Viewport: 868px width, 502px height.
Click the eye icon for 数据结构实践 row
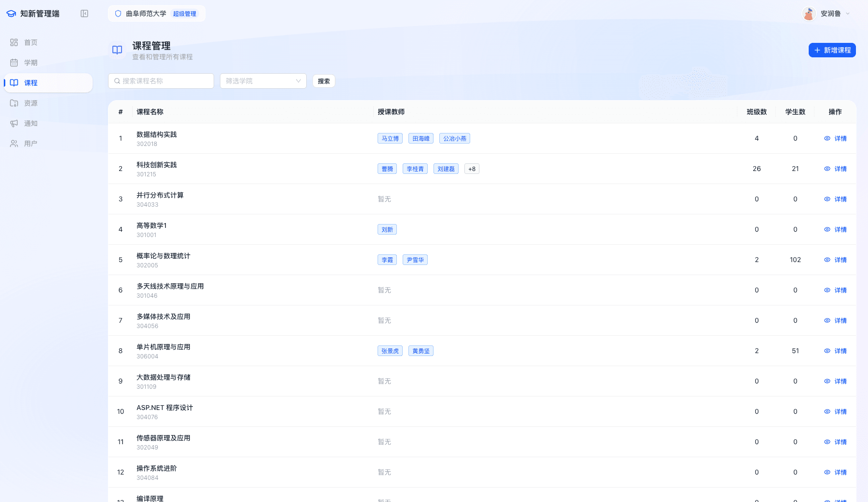pyautogui.click(x=827, y=138)
